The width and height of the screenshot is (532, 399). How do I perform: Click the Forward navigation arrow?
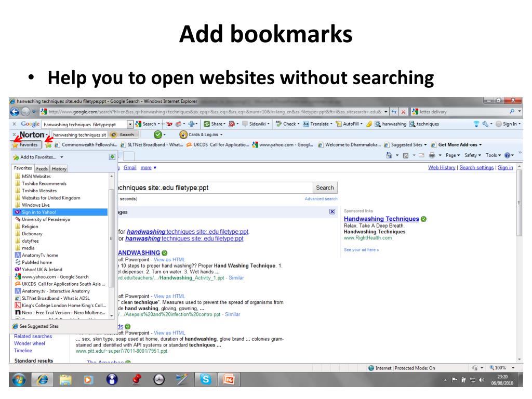tap(25, 112)
